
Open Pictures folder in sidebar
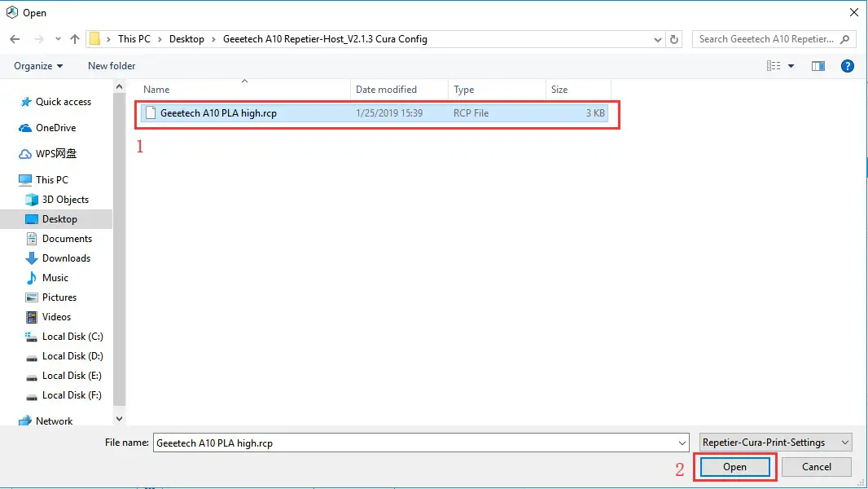(x=59, y=297)
